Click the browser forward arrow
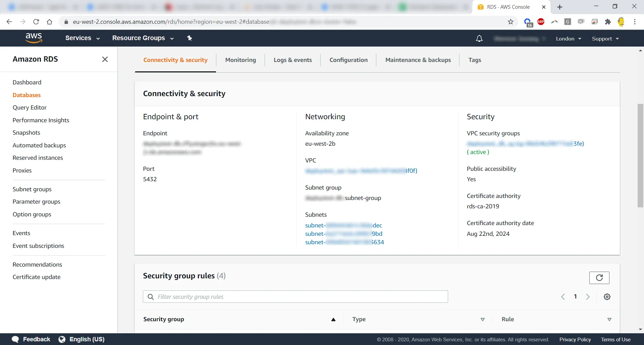The image size is (644, 345). 22,22
